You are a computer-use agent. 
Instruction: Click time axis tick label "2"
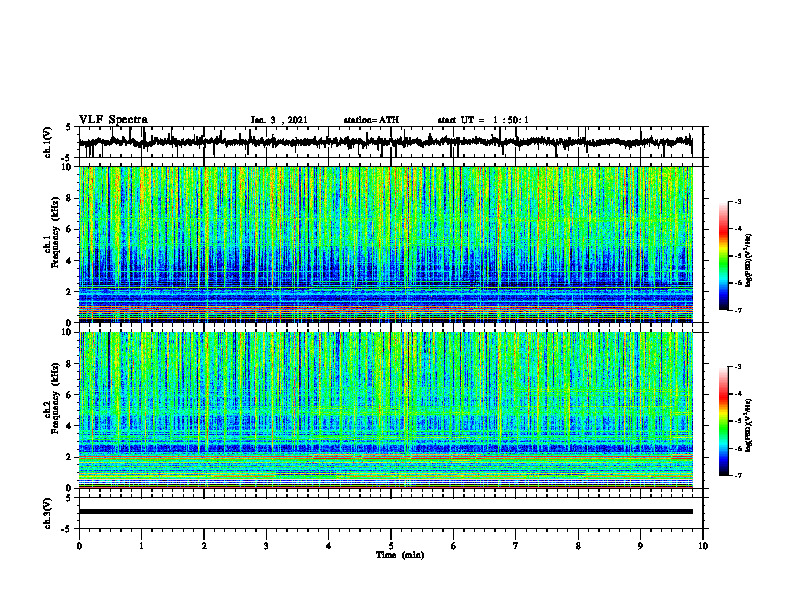[x=204, y=546]
